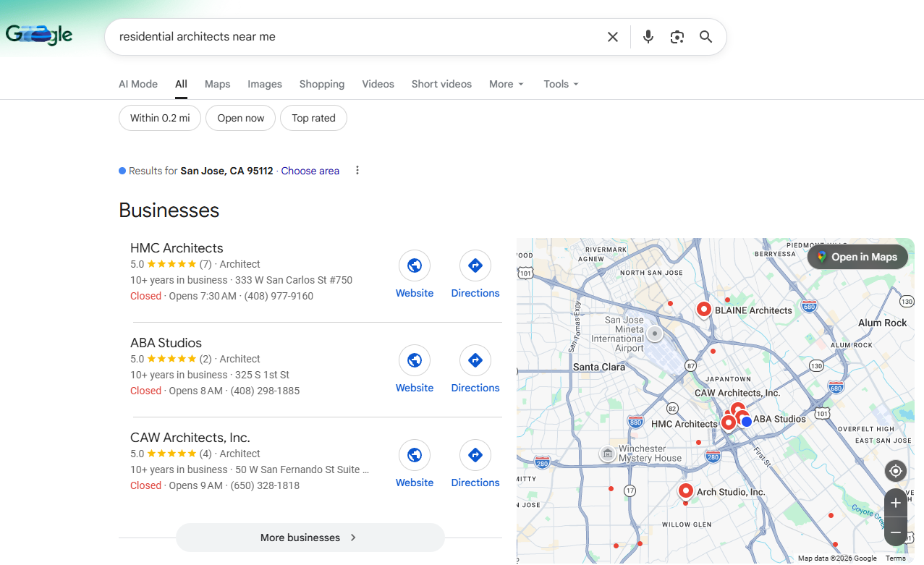924x565 pixels.
Task: Click the magnifying glass search button
Action: [705, 37]
